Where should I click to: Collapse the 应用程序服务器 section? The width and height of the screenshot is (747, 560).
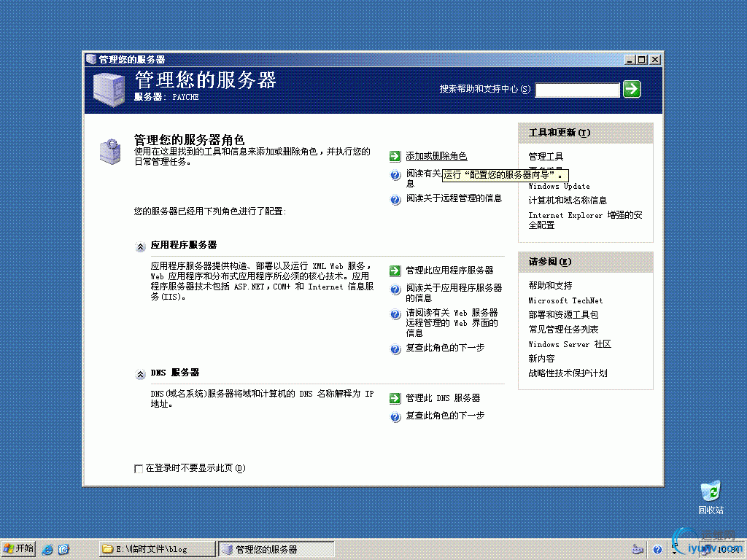point(140,246)
